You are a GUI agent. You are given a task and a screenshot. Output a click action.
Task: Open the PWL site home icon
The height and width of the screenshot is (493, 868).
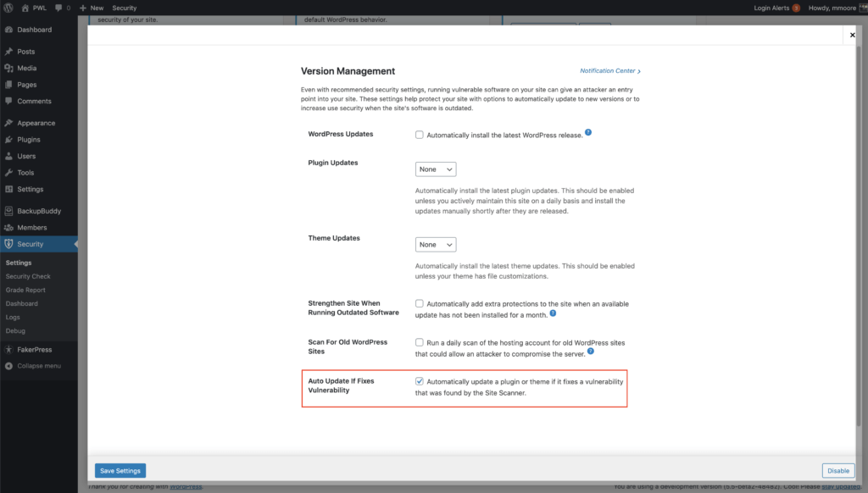coord(25,8)
